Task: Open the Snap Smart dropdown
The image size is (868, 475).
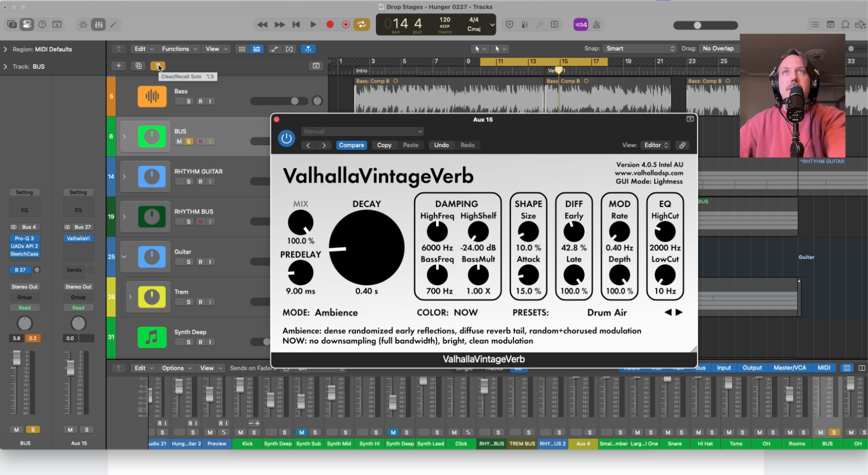Action: click(639, 49)
